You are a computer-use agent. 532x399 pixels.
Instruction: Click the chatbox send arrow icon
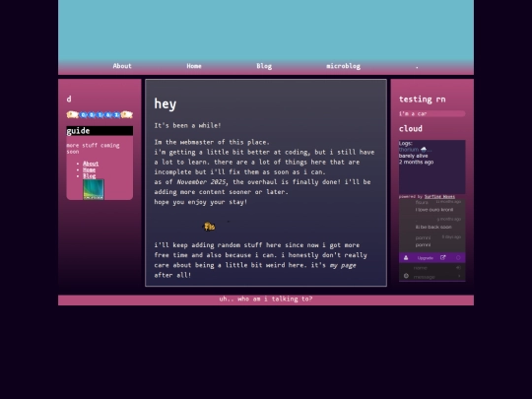click(x=459, y=276)
